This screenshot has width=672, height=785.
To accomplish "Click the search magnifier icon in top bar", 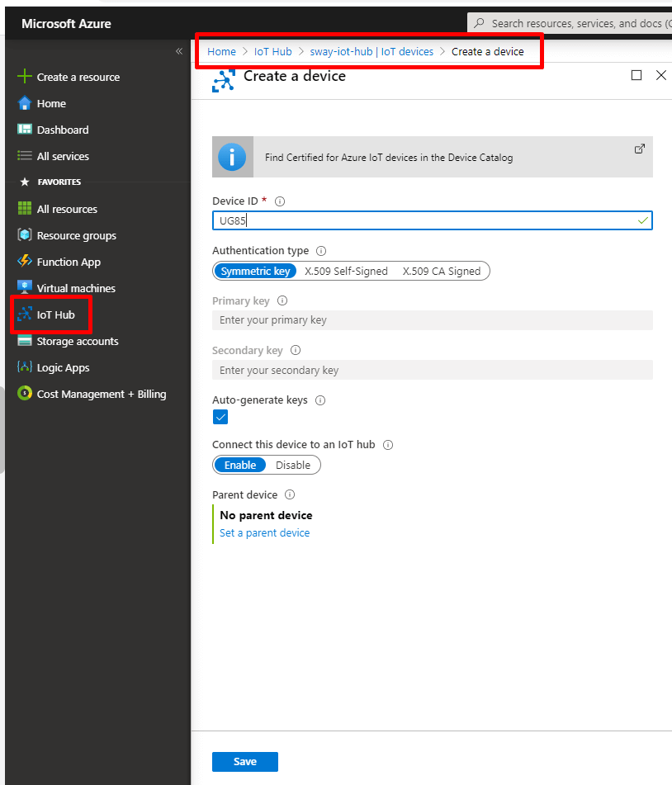I will click(479, 23).
